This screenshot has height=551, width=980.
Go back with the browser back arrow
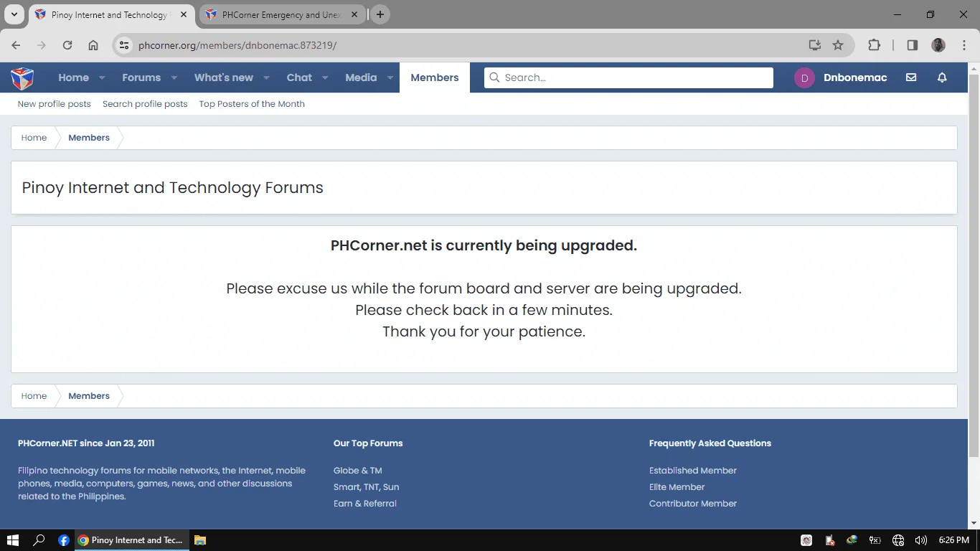coord(17,45)
